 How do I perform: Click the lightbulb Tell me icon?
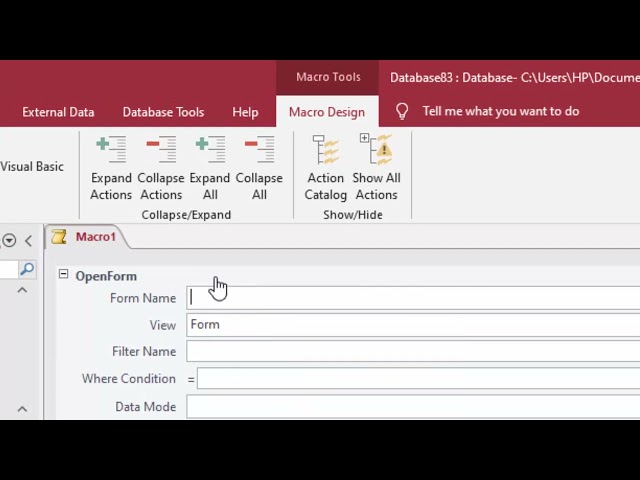(402, 111)
